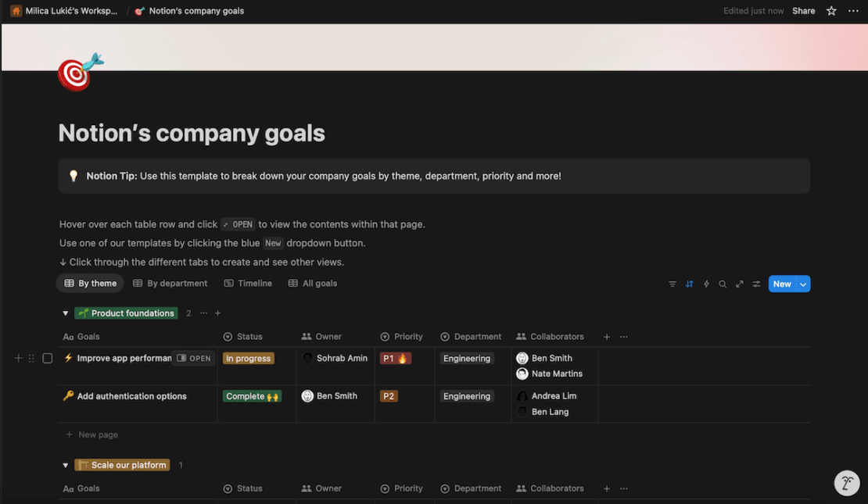Collapse the Product foundations group
868x504 pixels.
(66, 313)
